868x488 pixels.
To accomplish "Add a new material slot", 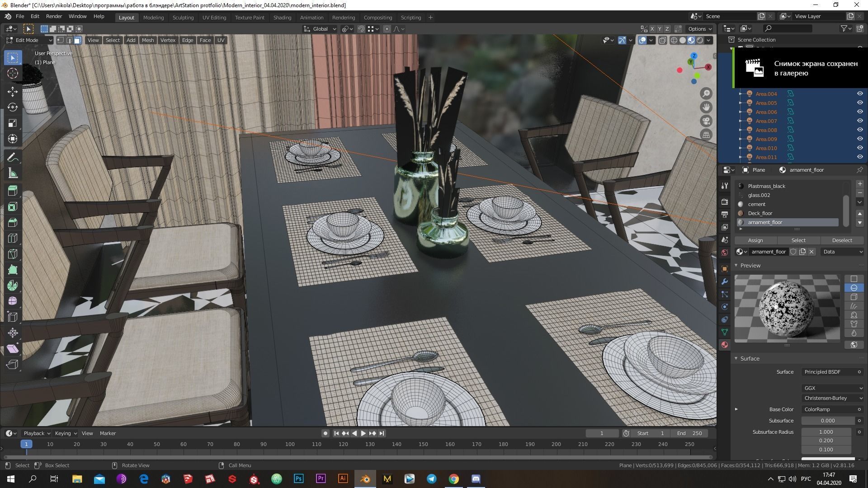I will [859, 184].
